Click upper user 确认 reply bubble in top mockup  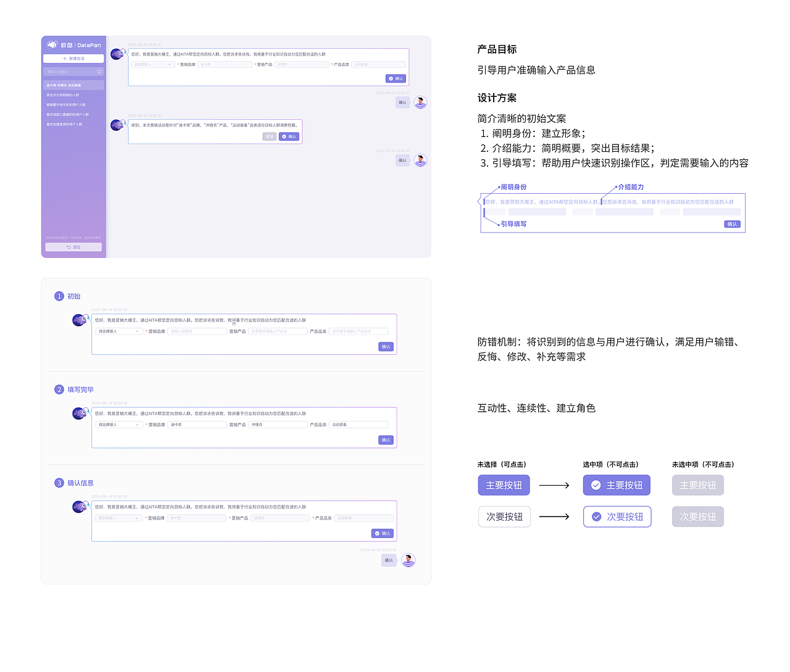[402, 102]
